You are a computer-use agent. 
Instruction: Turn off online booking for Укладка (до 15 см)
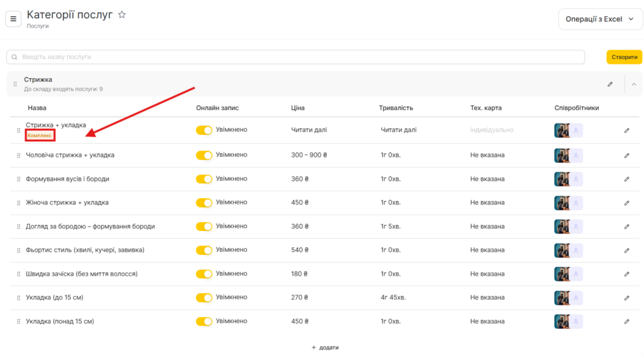coord(204,298)
